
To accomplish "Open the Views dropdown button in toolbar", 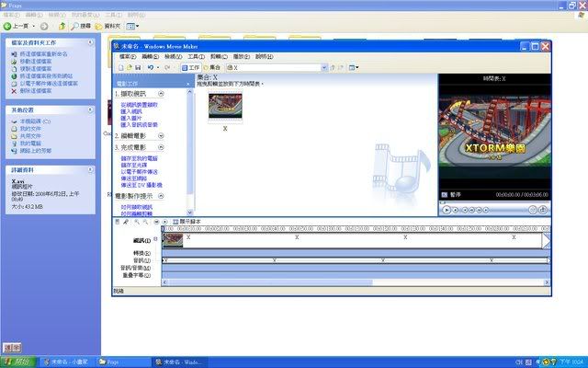I will (353, 67).
